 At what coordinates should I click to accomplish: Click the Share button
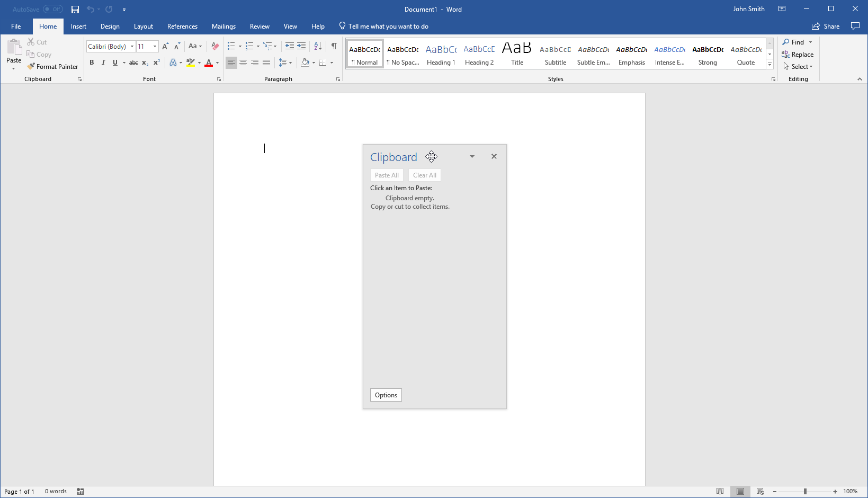point(826,26)
